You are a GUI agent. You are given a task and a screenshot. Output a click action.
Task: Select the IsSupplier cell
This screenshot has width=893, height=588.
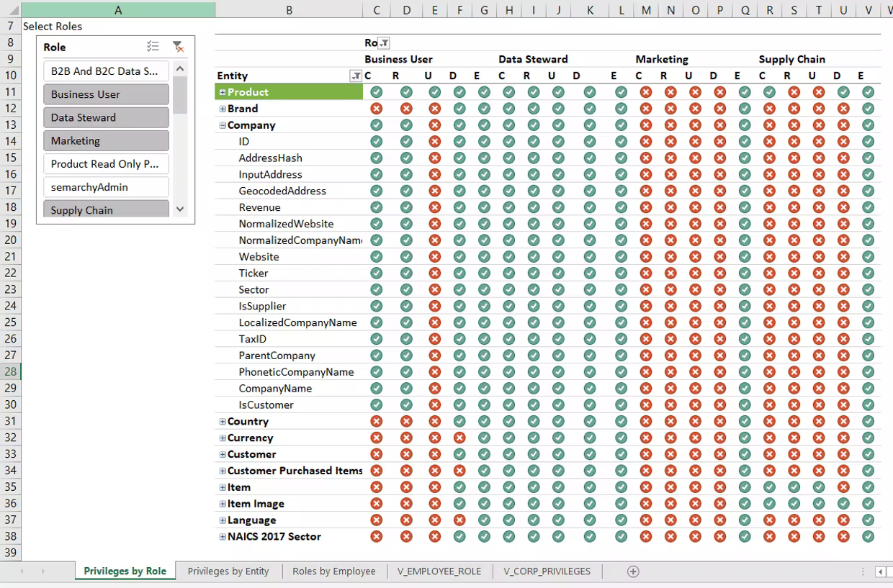[x=289, y=307]
